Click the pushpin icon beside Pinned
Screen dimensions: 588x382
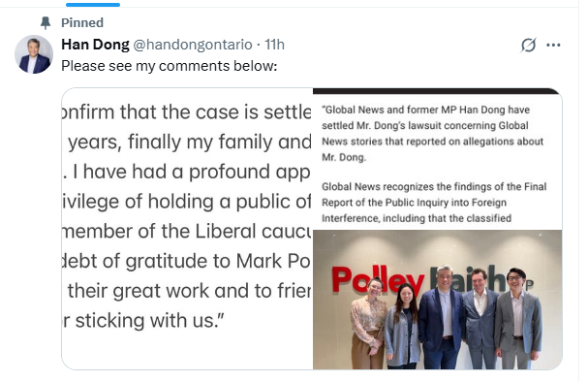click(46, 23)
